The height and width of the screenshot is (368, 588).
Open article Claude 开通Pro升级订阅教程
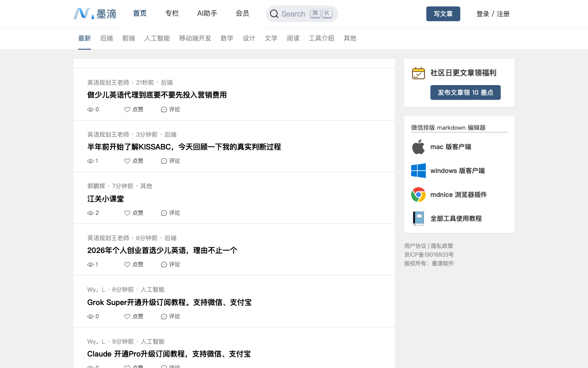pyautogui.click(x=169, y=354)
